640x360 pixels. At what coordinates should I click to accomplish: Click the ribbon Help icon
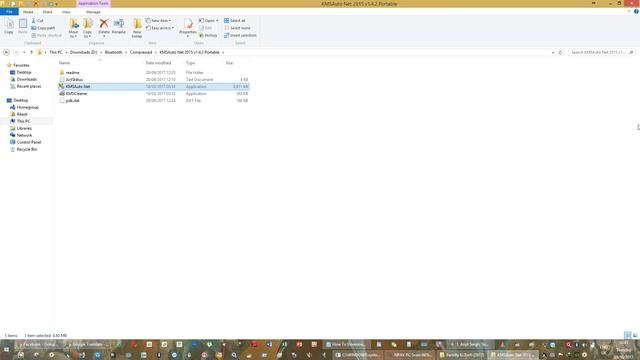[636, 11]
